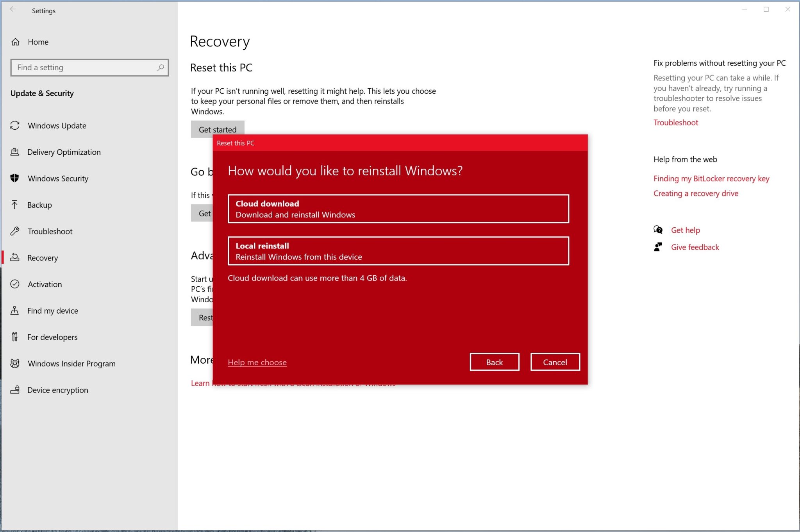Focus the Find a setting search box
The width and height of the screenshot is (800, 532).
coord(90,68)
